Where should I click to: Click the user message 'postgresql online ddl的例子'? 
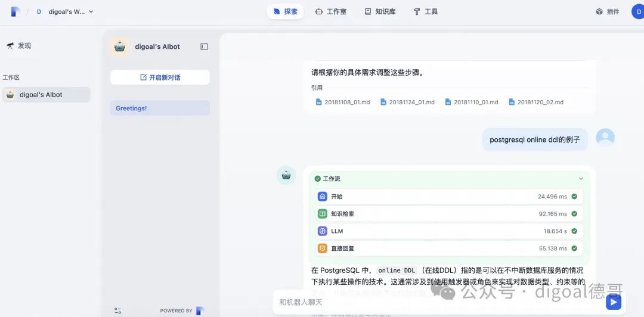[535, 139]
